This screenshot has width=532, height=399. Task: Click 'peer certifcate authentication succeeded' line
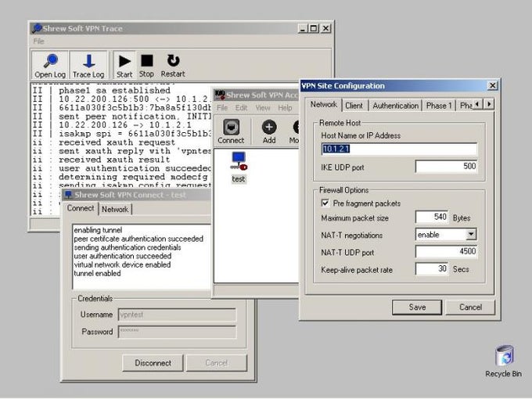(x=138, y=239)
